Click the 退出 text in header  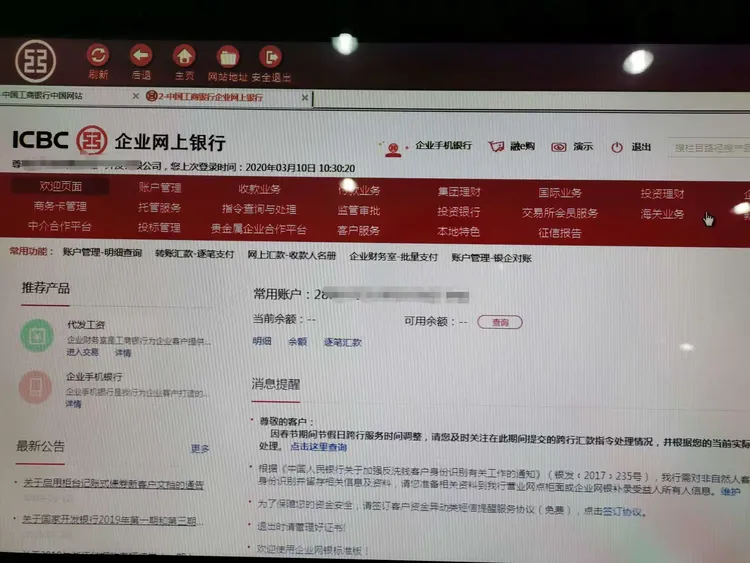click(x=641, y=147)
